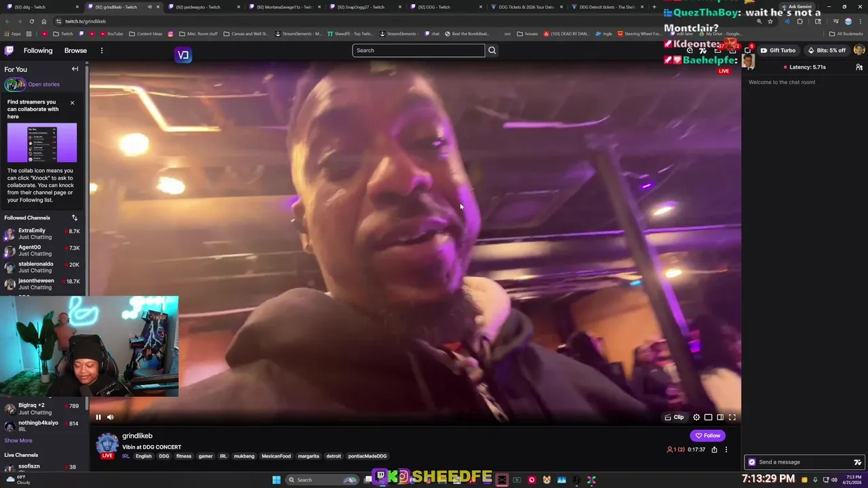The width and height of the screenshot is (868, 488).
Task: Select the DDG tag
Action: 164,456
